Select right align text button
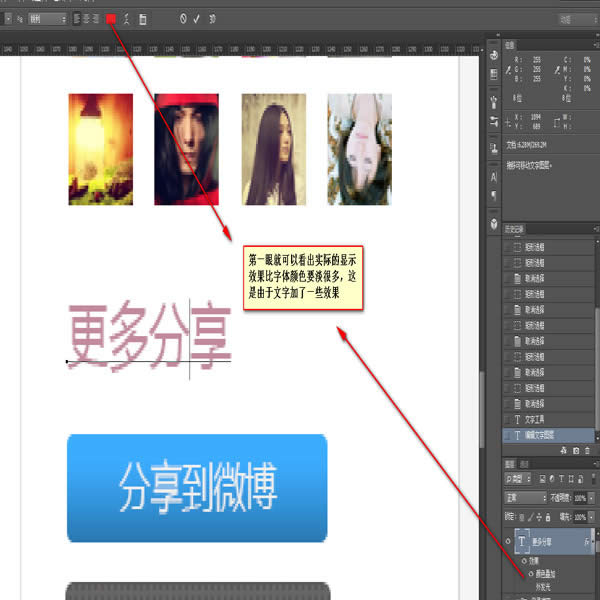This screenshot has height=600, width=600. pyautogui.click(x=95, y=19)
